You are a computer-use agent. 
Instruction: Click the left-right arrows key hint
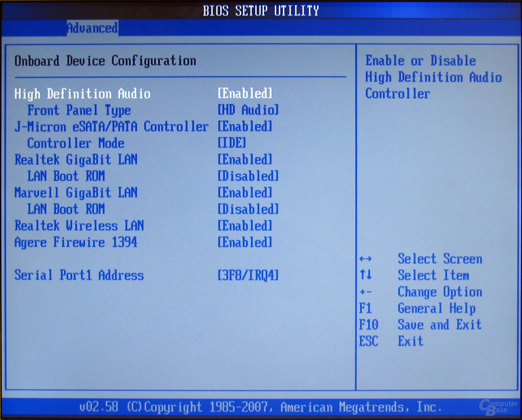[365, 259]
